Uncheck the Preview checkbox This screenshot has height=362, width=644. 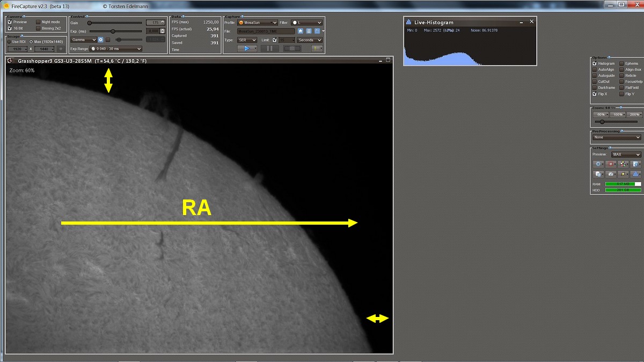click(9, 22)
